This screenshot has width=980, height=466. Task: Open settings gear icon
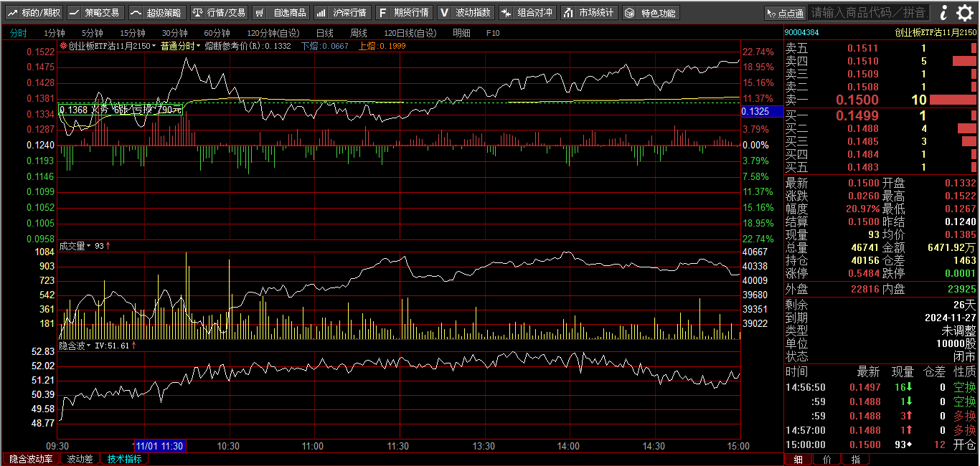966,12
